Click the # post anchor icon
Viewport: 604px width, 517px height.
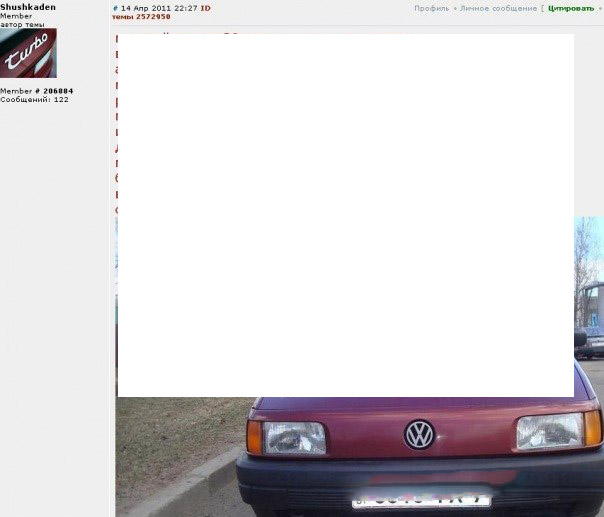[x=115, y=8]
